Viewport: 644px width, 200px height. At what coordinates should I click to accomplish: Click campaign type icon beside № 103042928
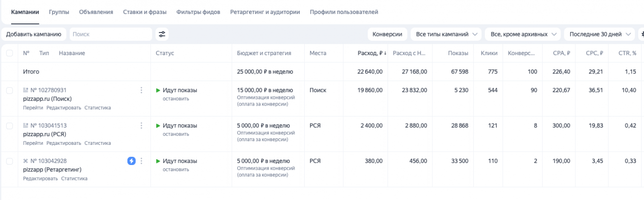(x=25, y=161)
